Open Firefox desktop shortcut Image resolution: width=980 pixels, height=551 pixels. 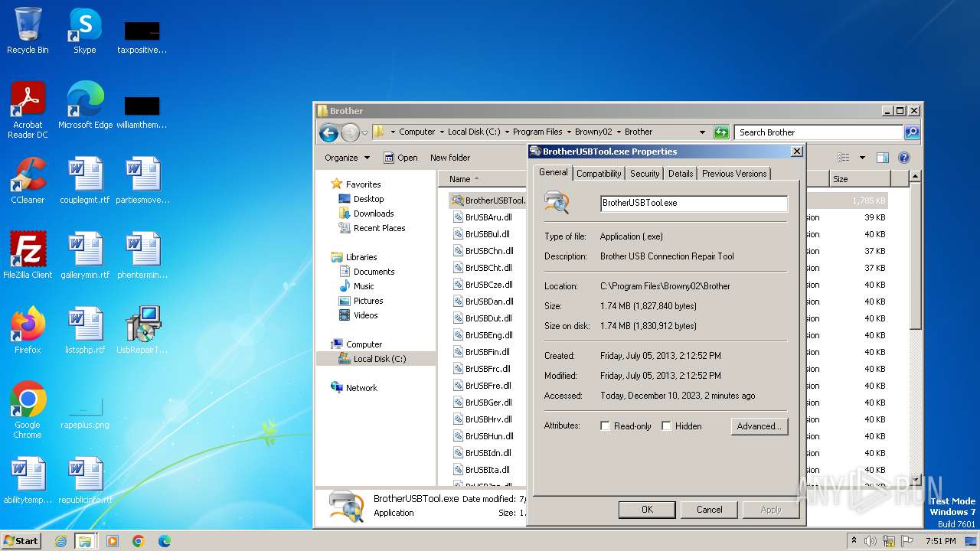click(x=28, y=331)
